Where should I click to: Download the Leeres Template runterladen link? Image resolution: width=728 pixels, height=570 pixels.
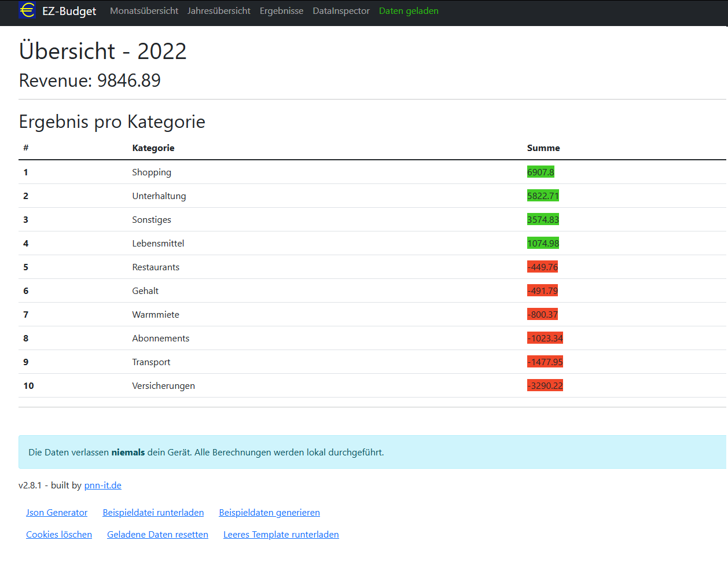point(281,535)
